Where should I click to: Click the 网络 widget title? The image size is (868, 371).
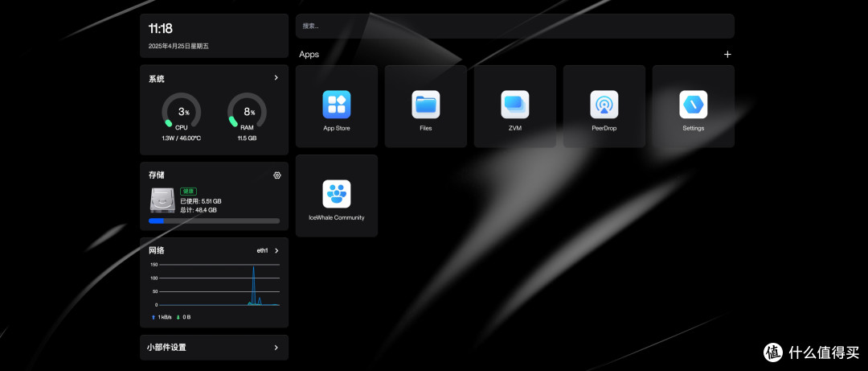(x=157, y=250)
